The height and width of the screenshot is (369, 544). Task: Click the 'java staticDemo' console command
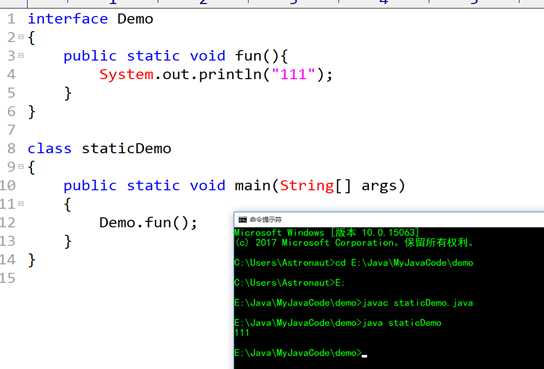click(402, 323)
